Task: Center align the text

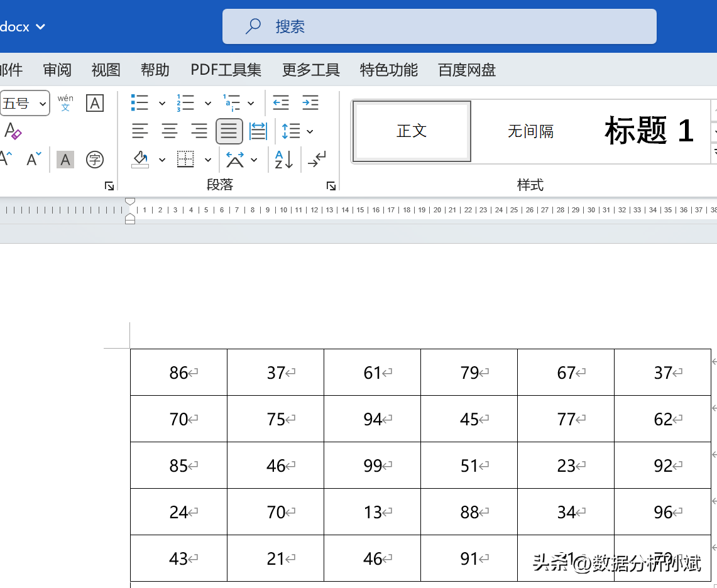Action: (x=170, y=131)
